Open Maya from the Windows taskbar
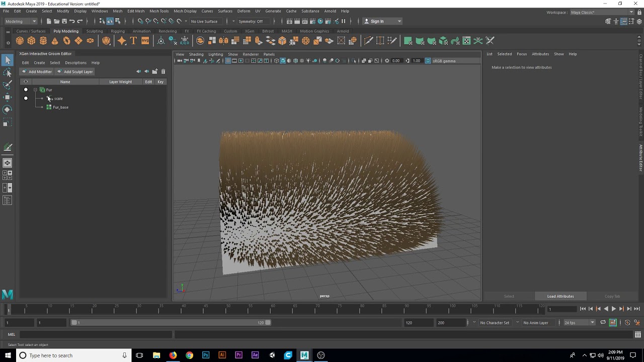644x362 pixels. pos(304,355)
